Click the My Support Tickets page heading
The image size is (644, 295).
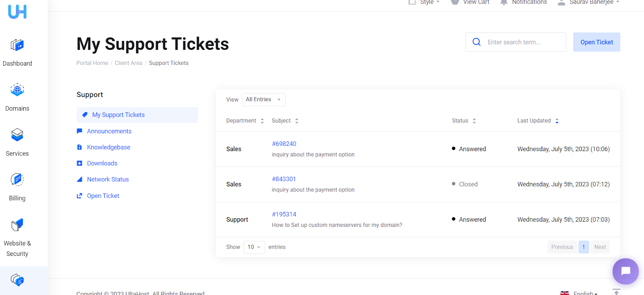click(x=153, y=44)
